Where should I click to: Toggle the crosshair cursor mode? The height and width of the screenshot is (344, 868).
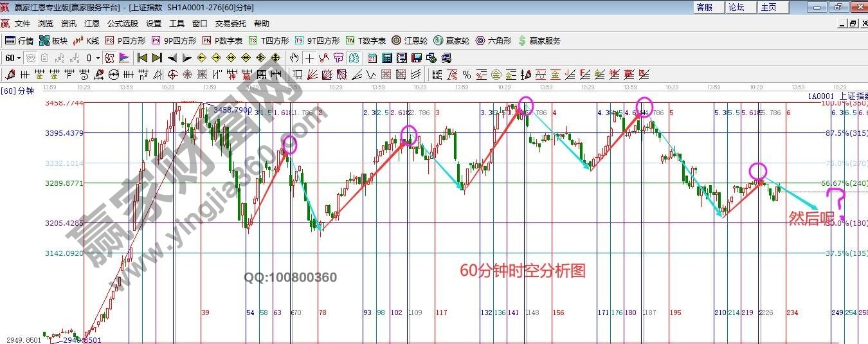pos(309,58)
